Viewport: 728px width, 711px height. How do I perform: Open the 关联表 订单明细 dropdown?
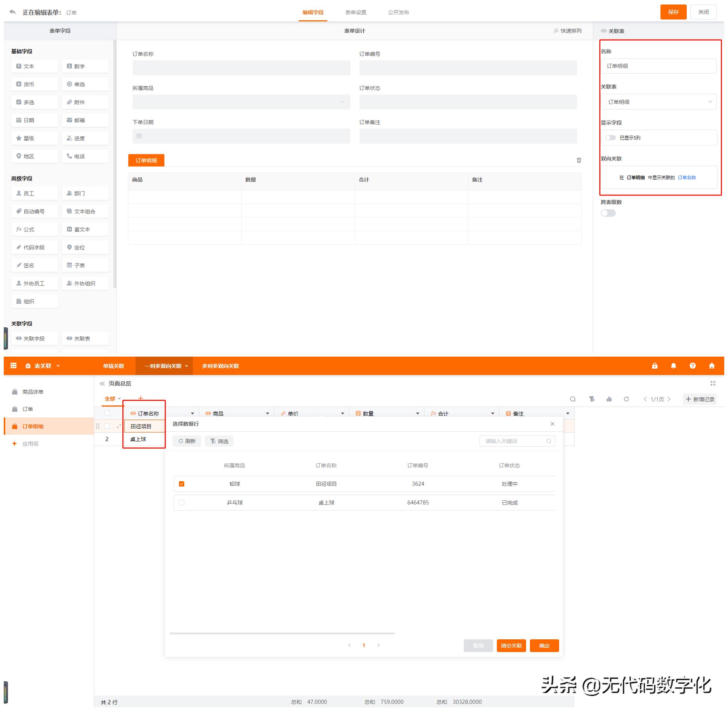659,102
